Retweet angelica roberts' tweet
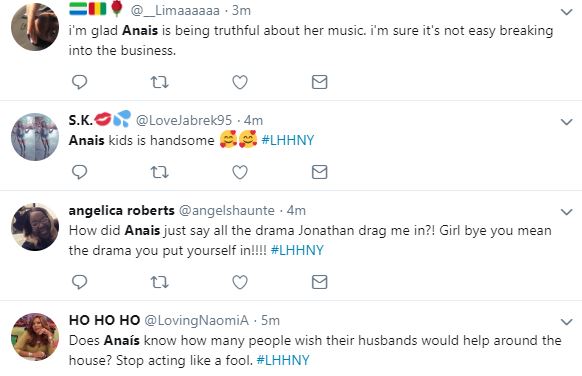Image resolution: width=582 pixels, height=376 pixels. tap(160, 282)
